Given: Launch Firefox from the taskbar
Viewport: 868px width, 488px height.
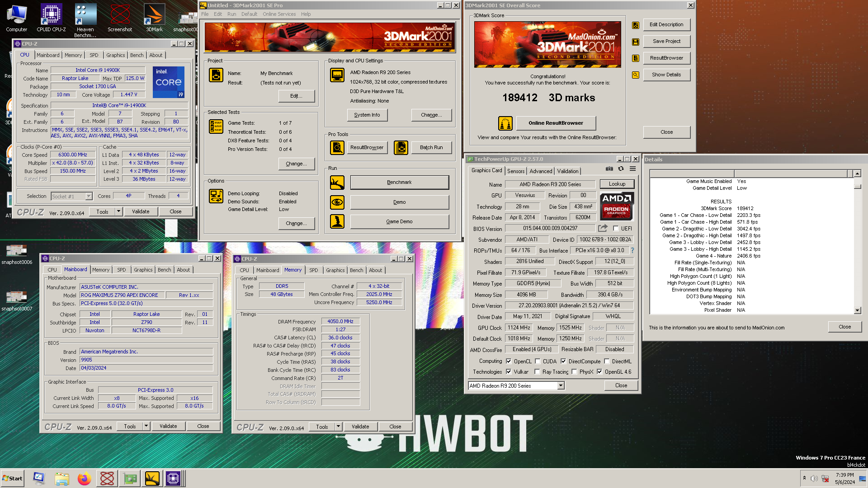Looking at the screenshot, I should pyautogui.click(x=84, y=479).
